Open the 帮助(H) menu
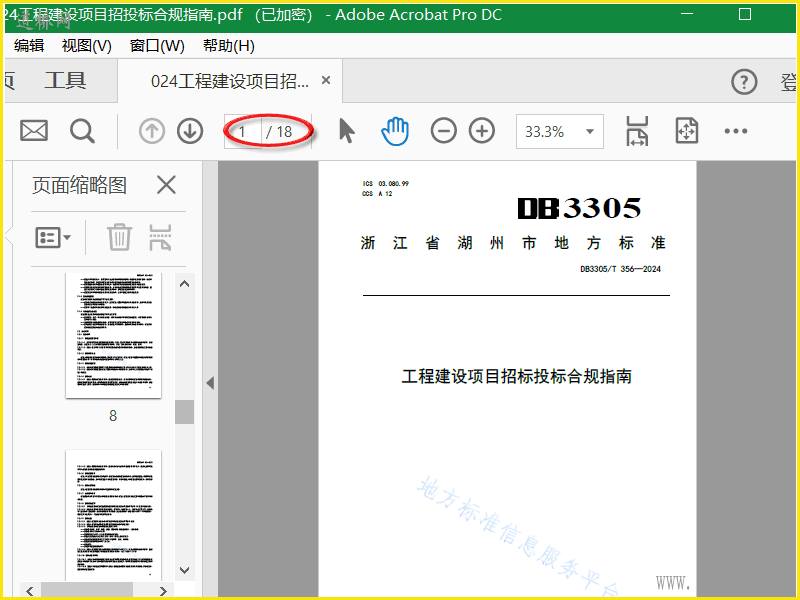Viewport: 800px width, 600px height. pos(229,45)
